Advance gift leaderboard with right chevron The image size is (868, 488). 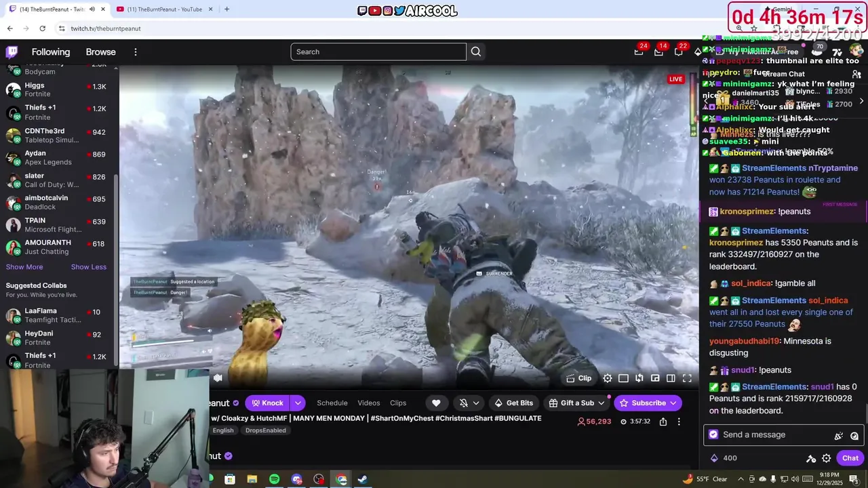(861, 101)
